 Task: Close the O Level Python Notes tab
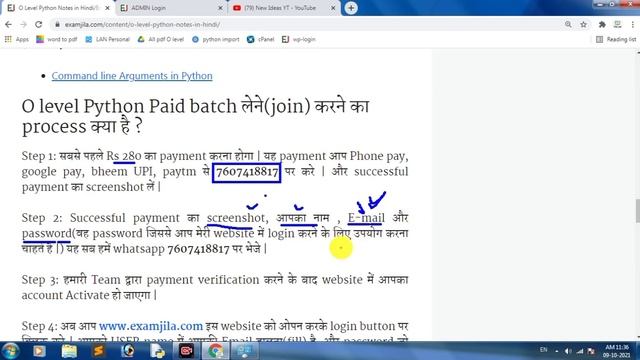(x=107, y=8)
